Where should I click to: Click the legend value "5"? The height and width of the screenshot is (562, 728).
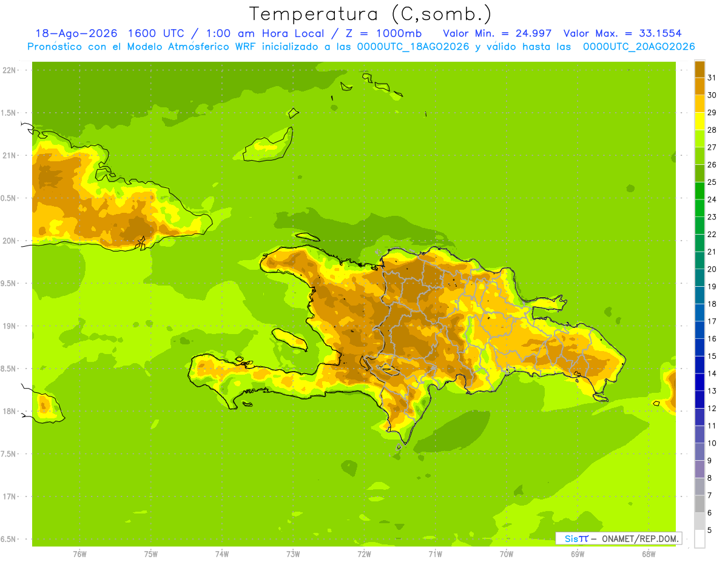[710, 530]
